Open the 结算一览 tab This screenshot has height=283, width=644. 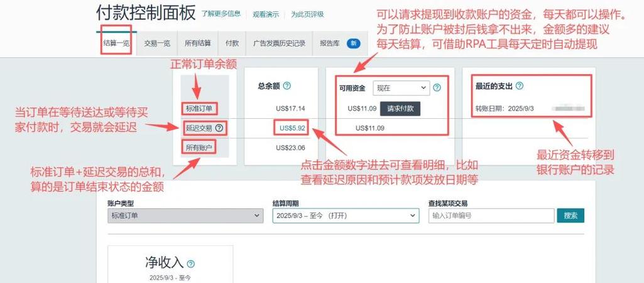[x=116, y=43]
